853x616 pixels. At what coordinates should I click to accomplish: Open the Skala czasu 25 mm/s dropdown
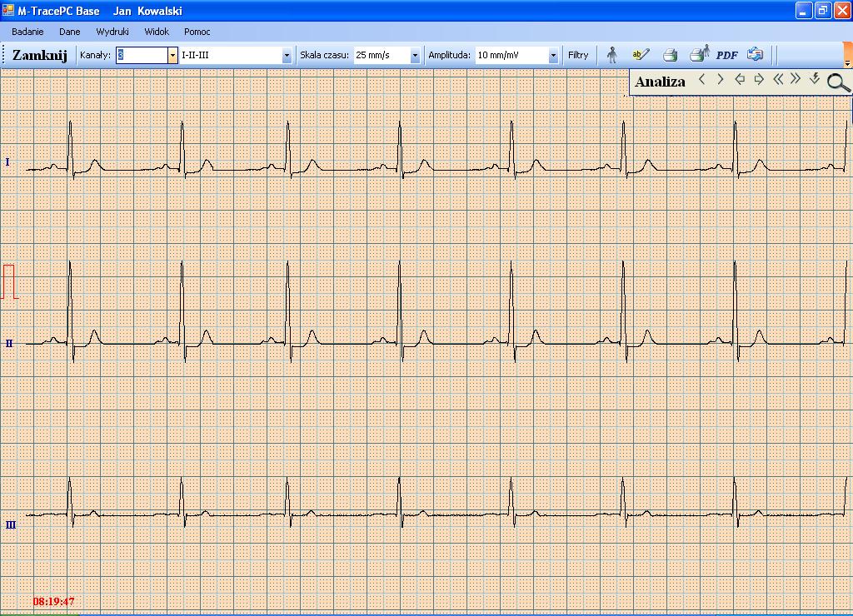[415, 55]
